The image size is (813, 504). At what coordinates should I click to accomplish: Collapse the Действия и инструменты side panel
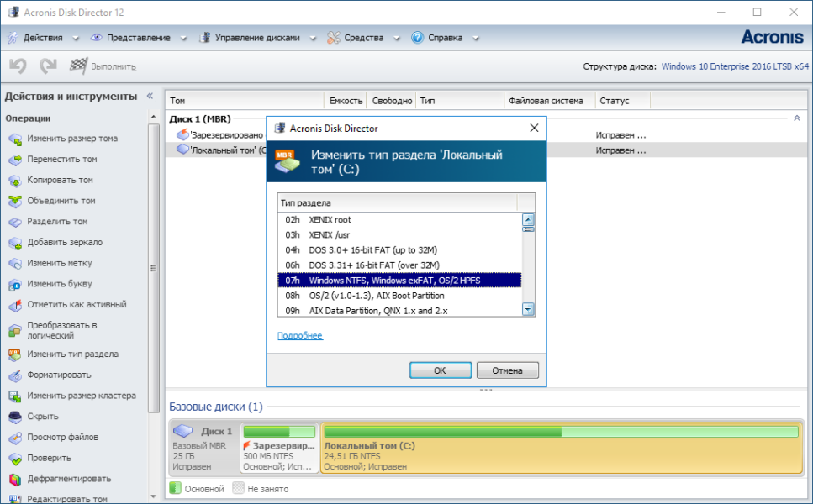tap(150, 96)
